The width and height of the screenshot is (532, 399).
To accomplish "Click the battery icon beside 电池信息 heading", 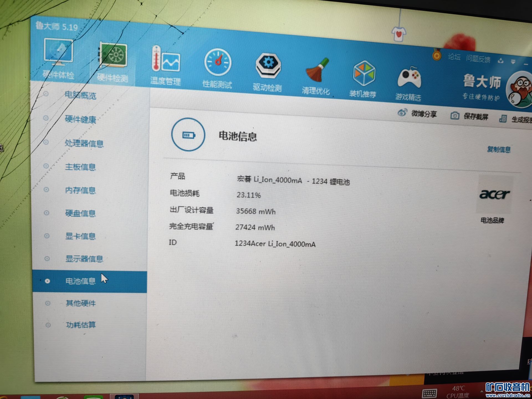I will click(188, 135).
